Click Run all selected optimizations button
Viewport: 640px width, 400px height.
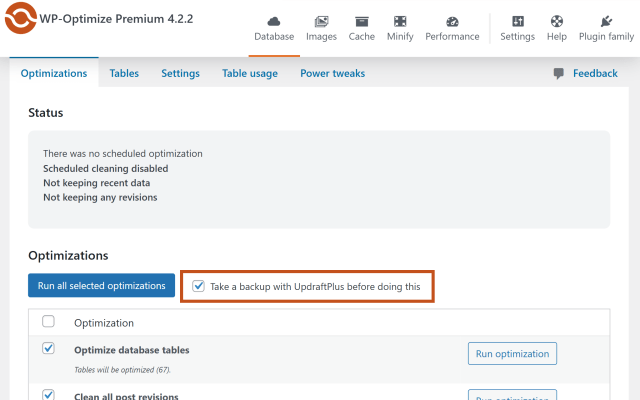point(102,285)
